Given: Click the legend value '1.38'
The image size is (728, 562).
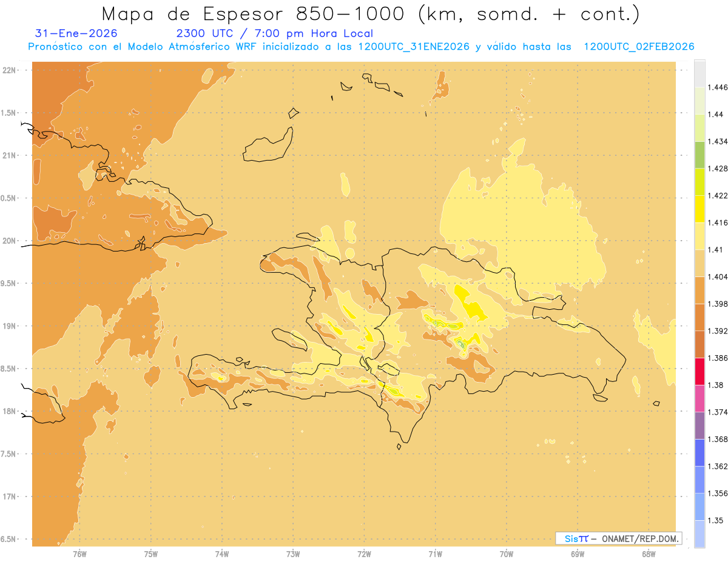Looking at the screenshot, I should [716, 385].
